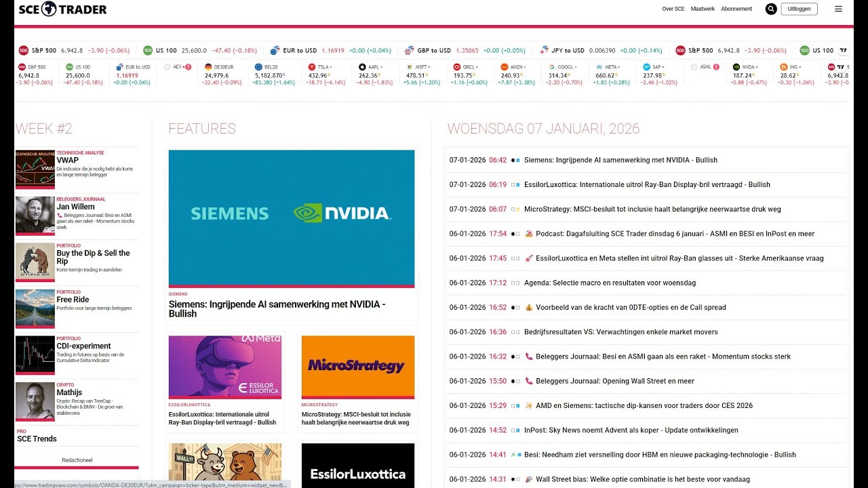Open the Jan Willem portrait thumbnail
The width and height of the screenshot is (868, 488).
click(x=35, y=216)
